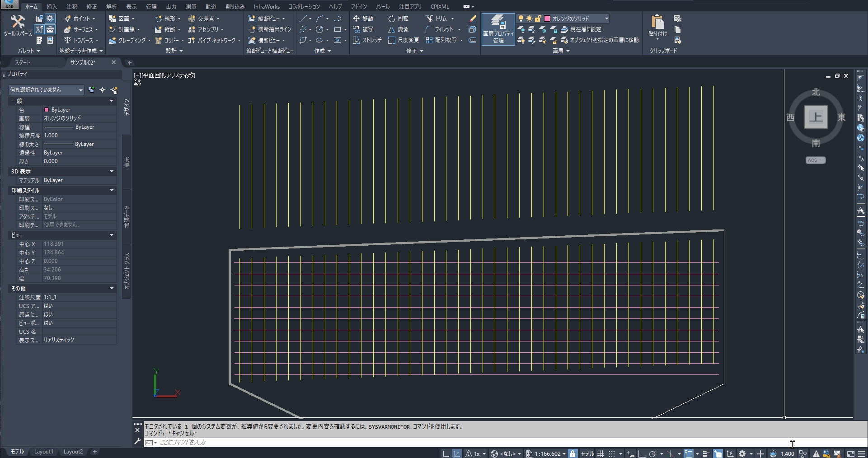
Task: Open the Layout1 tab
Action: (x=43, y=452)
